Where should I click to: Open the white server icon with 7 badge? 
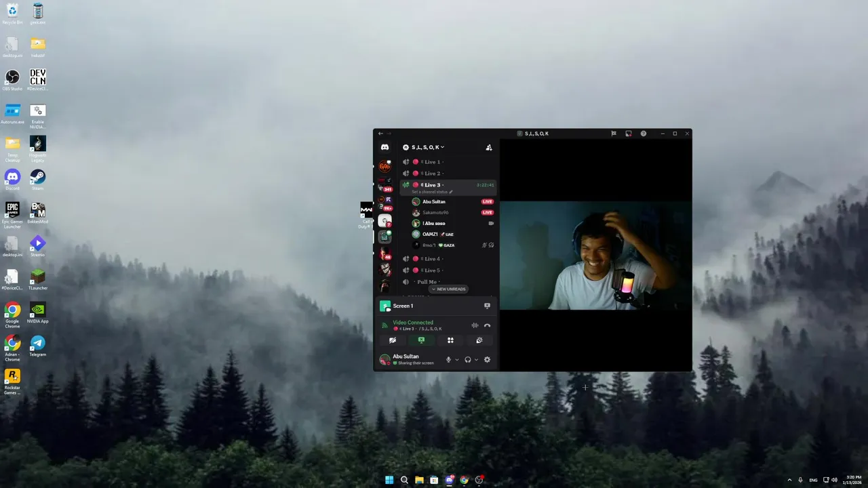(384, 220)
